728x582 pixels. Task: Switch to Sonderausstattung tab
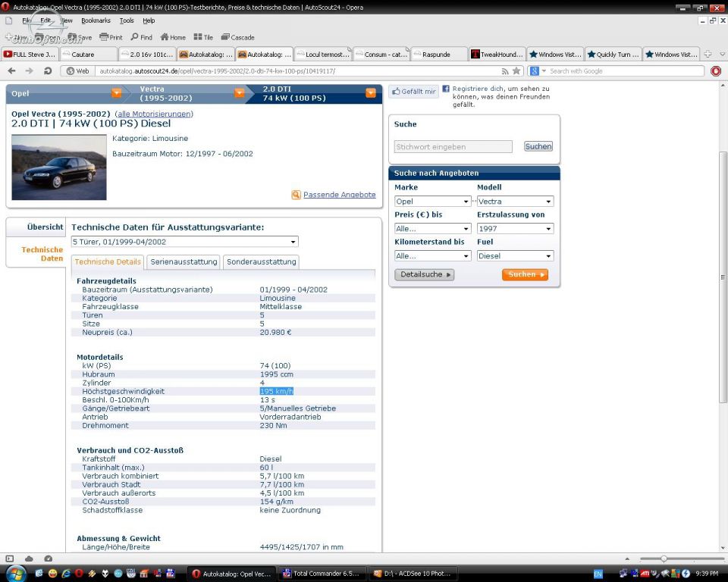coord(261,261)
